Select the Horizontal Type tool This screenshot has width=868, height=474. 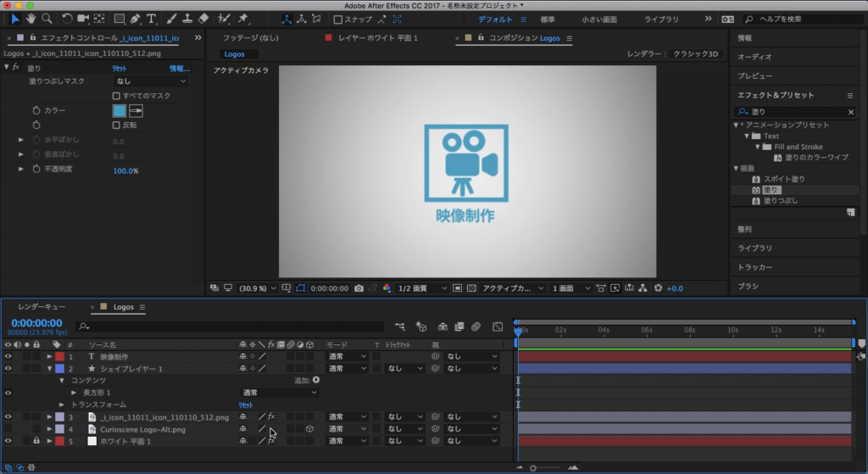click(x=152, y=19)
